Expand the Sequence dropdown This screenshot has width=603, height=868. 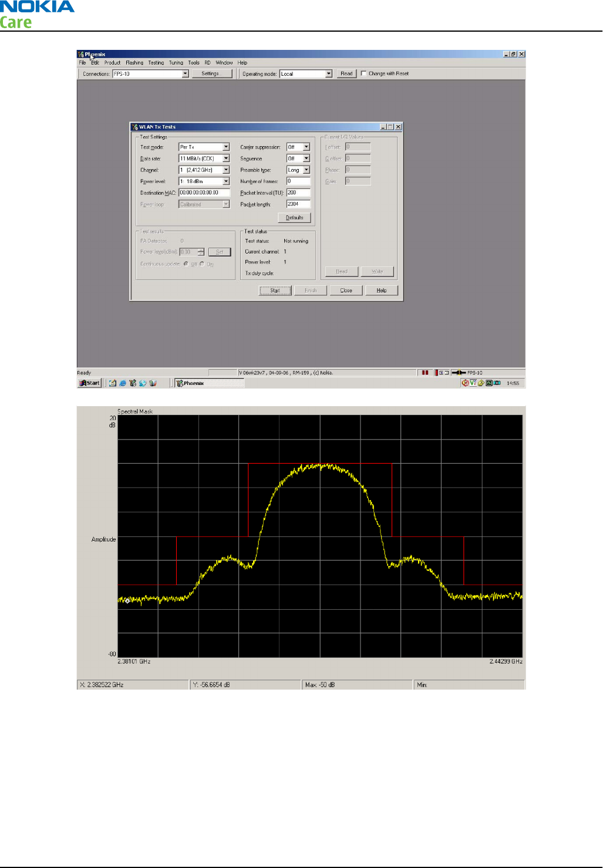(x=306, y=158)
